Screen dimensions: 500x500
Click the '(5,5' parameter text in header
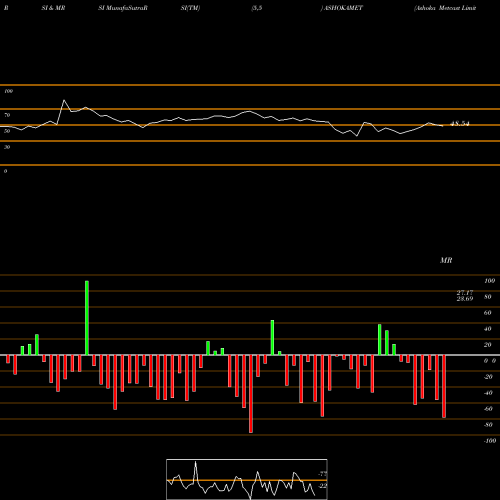pos(257,8)
